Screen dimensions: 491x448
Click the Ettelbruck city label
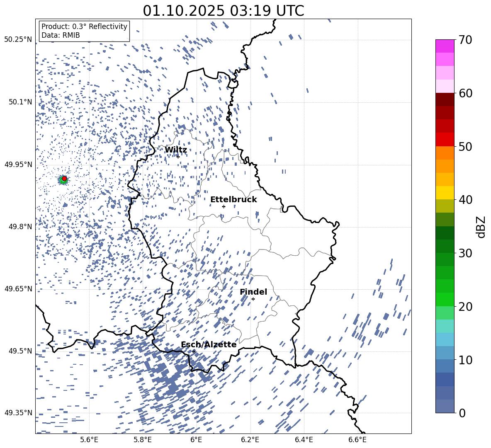click(x=233, y=200)
